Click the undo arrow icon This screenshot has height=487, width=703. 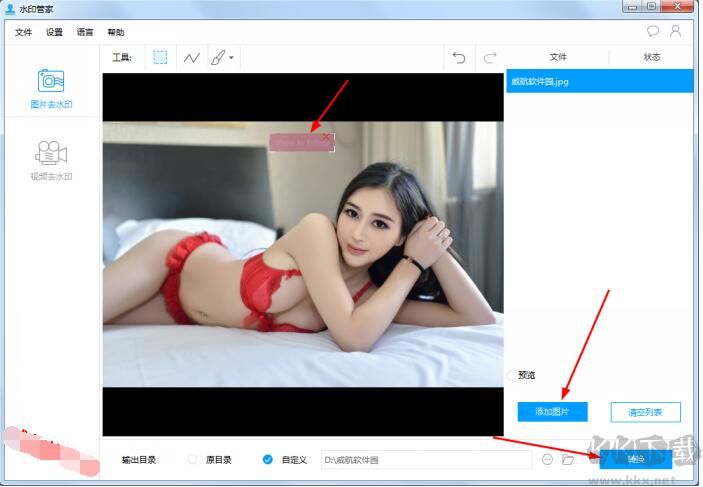(459, 58)
